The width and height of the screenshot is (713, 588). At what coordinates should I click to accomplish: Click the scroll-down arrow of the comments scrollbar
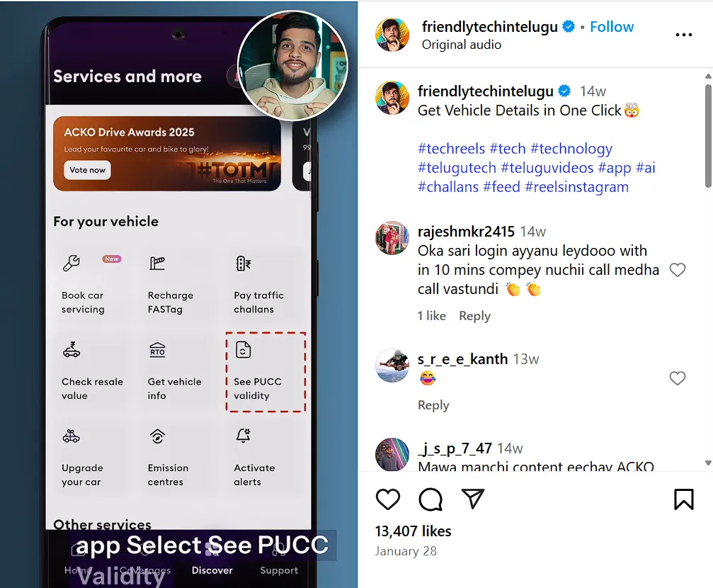point(708,463)
